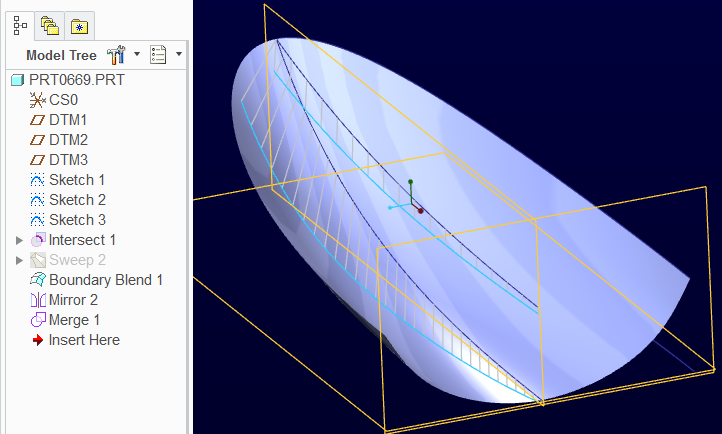The height and width of the screenshot is (434, 722).
Task: Open the settings dropdown arrow beside tools icon
Action: (x=137, y=54)
